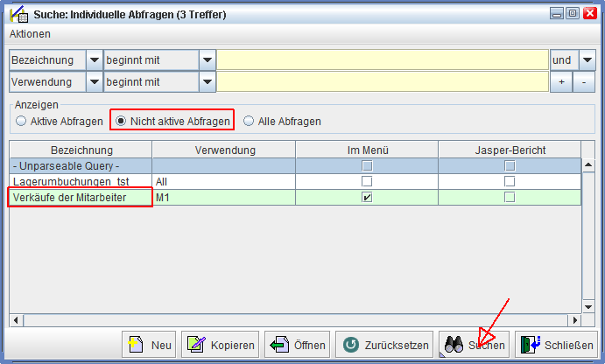The height and width of the screenshot is (364, 605).
Task: Click the Öffnen button icon
Action: 278,345
